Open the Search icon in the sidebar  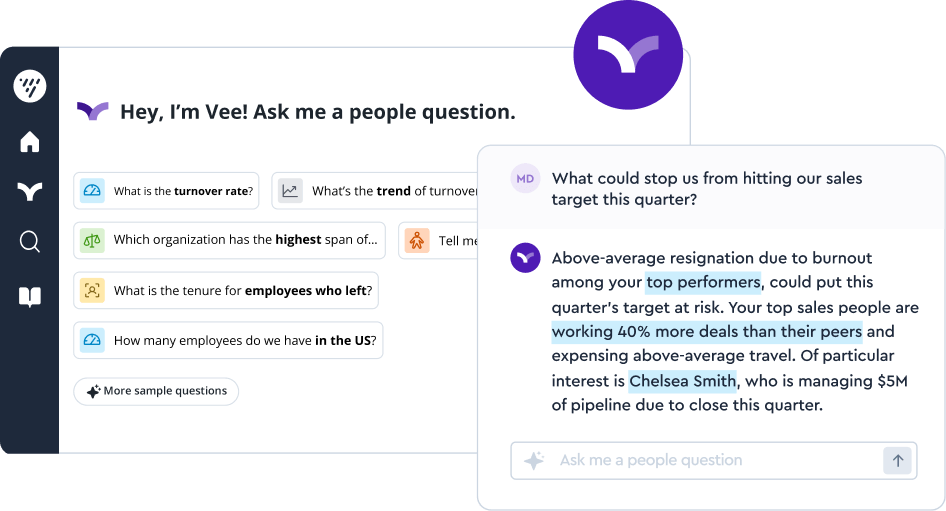pyautogui.click(x=30, y=241)
